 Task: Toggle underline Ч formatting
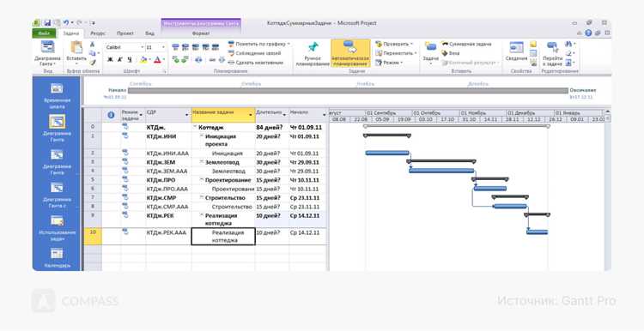[x=130, y=60]
